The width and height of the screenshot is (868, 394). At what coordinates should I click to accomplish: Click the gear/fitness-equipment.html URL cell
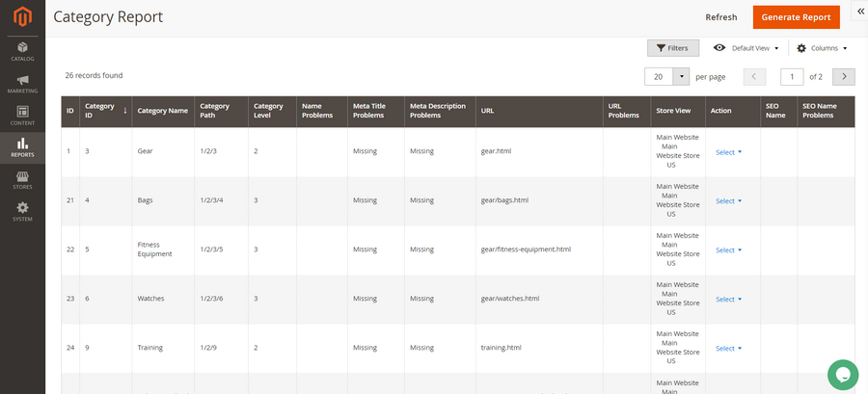tap(539, 250)
